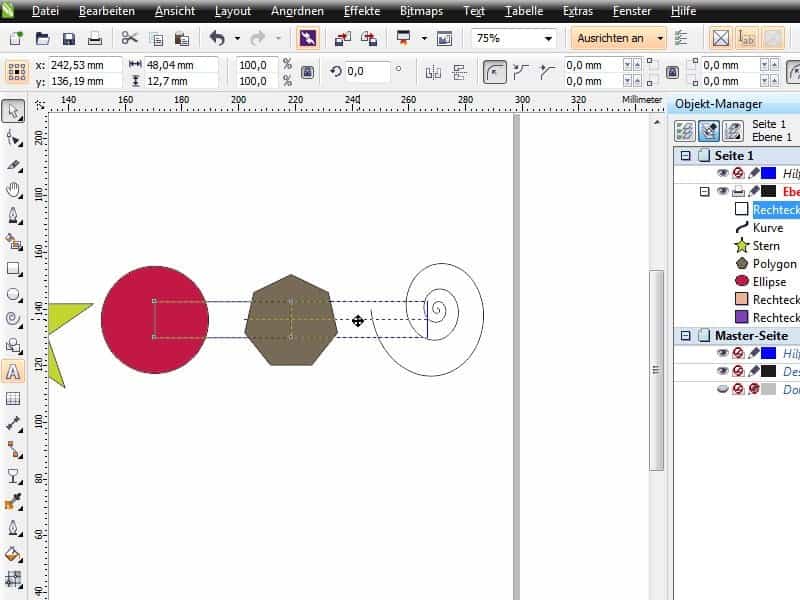Viewport: 800px width, 600px height.
Task: Toggle visibility eye of Ebene 1 layer
Action: coord(722,191)
